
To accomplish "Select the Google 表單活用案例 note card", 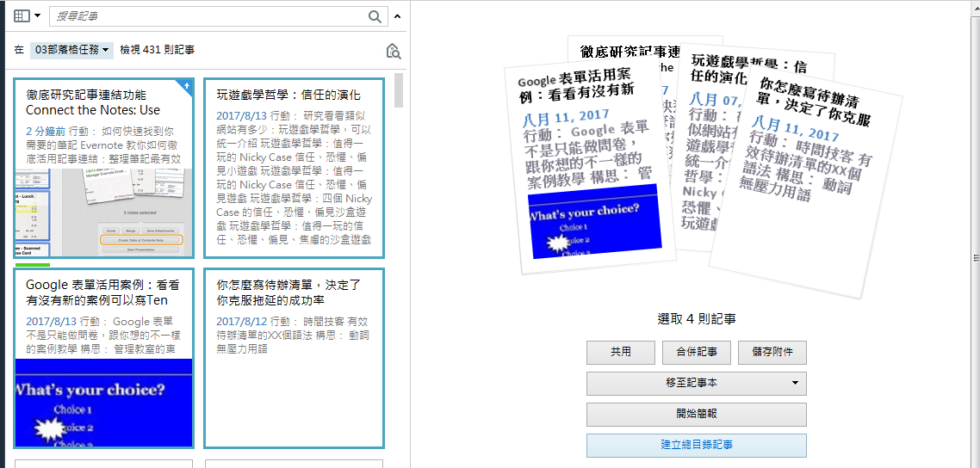I will tap(103, 358).
